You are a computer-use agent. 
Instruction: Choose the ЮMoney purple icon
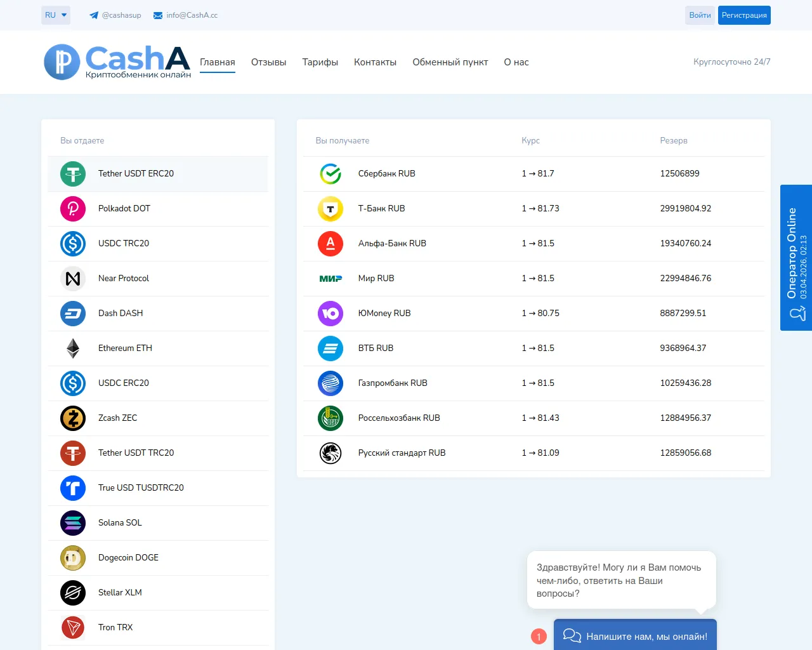coord(331,314)
